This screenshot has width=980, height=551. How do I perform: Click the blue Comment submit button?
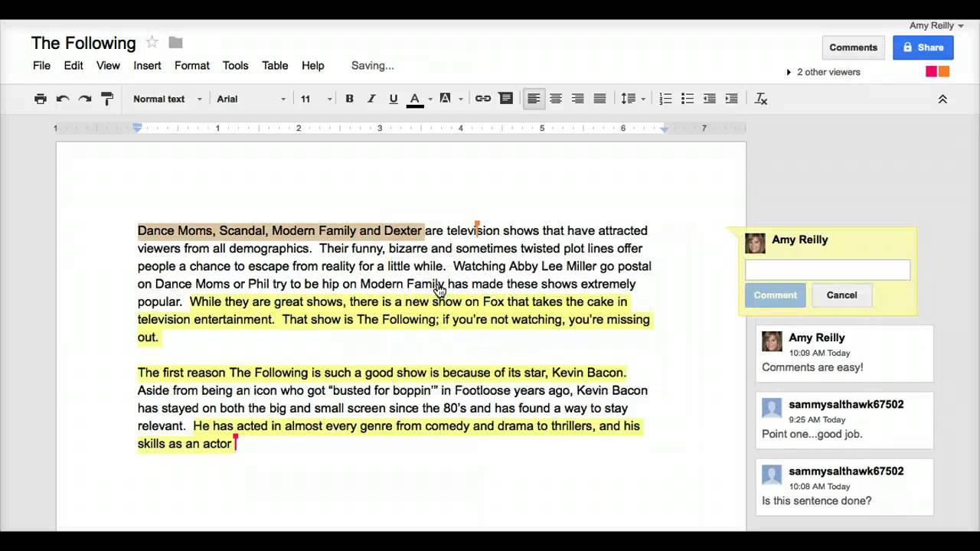click(775, 295)
